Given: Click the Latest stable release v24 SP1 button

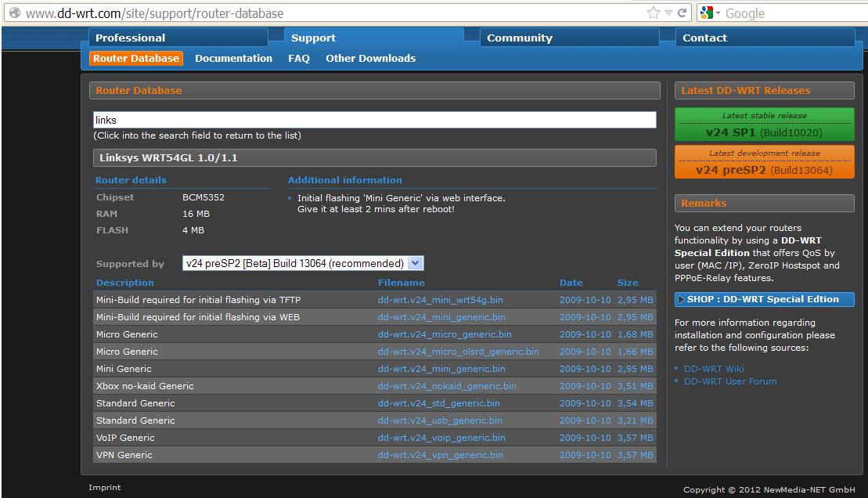Looking at the screenshot, I should coord(765,124).
